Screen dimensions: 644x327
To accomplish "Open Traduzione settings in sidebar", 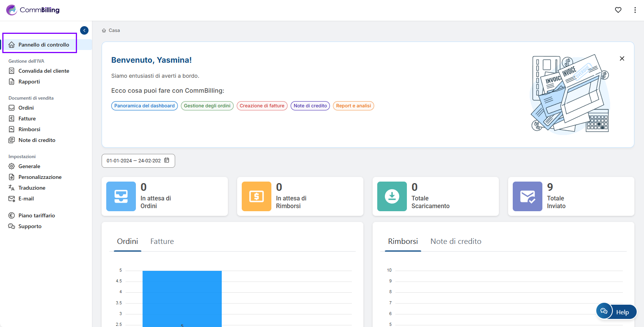I will (32, 188).
